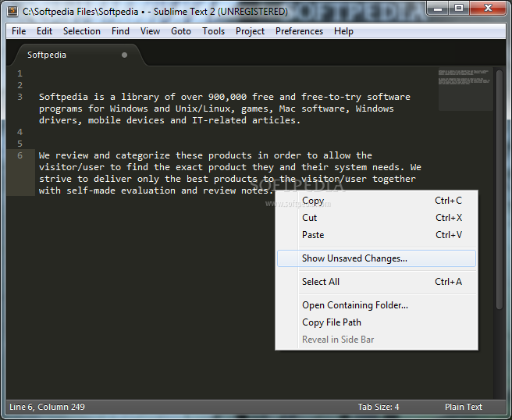This screenshot has width=512, height=420.
Task: Open the Plain Text syntax selector
Action: pyautogui.click(x=464, y=407)
